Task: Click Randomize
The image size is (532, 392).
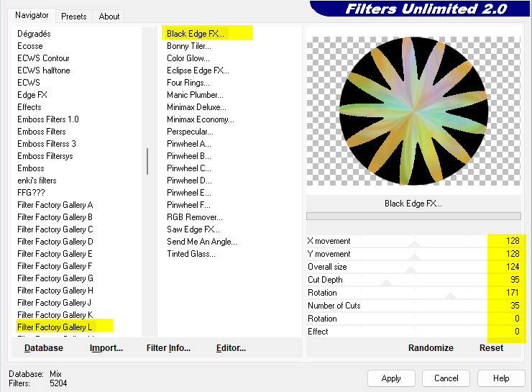Action: click(x=431, y=348)
